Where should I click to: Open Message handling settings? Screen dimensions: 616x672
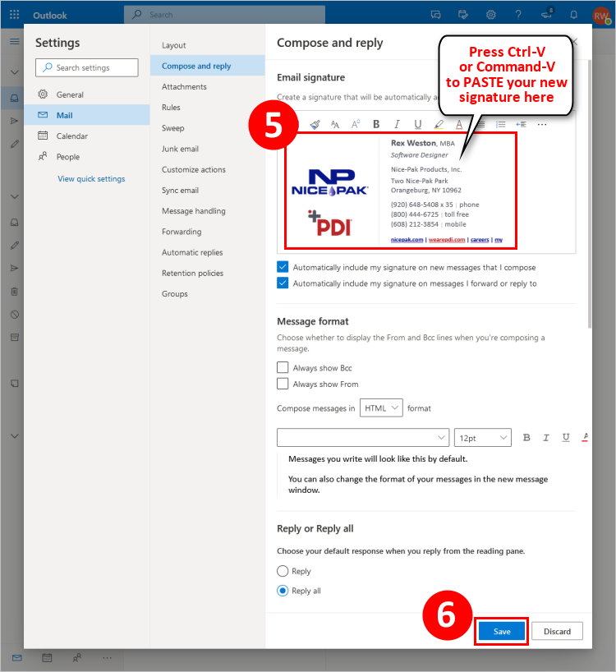[x=208, y=211]
